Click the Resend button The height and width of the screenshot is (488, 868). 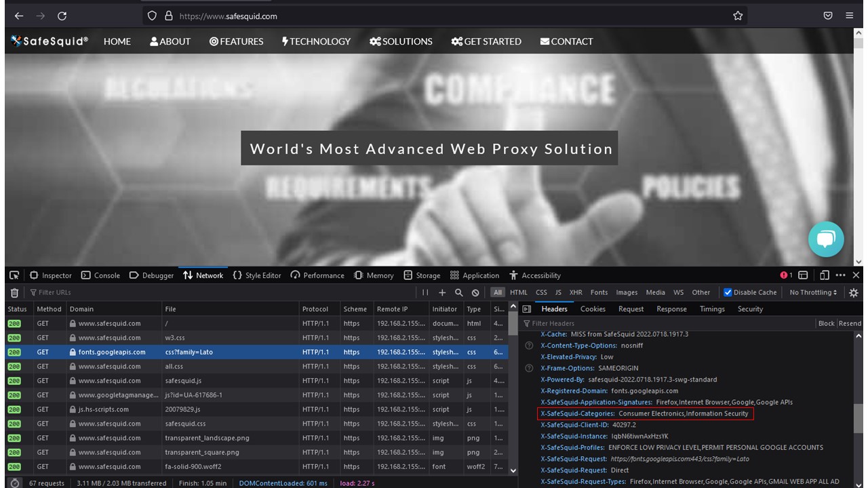tap(850, 323)
